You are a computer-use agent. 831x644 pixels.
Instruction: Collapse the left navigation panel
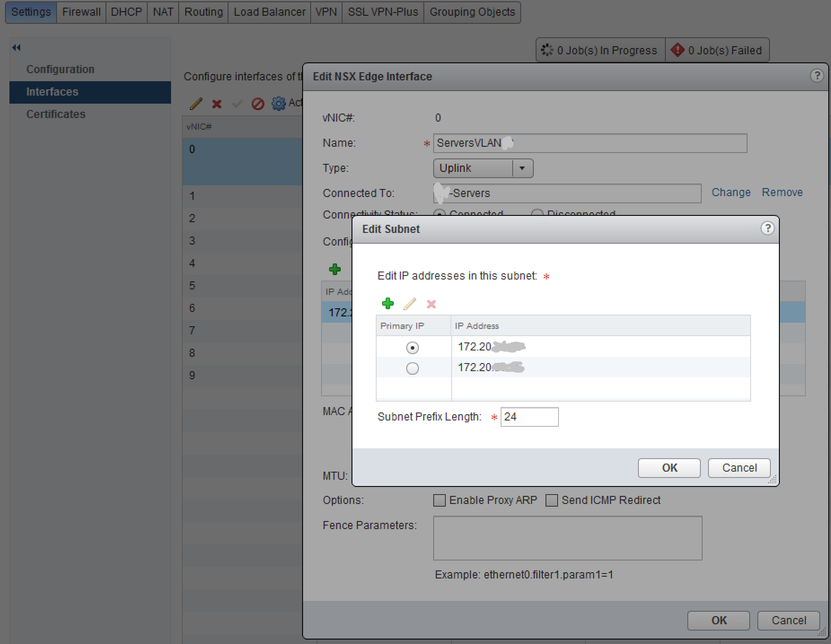point(17,48)
